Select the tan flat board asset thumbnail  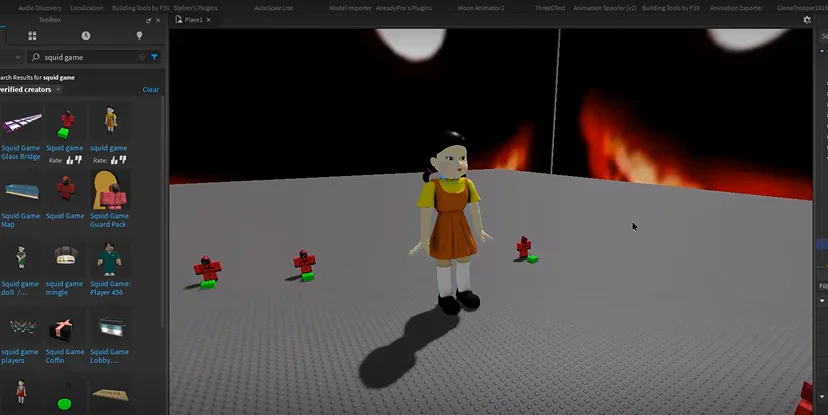[x=110, y=394]
